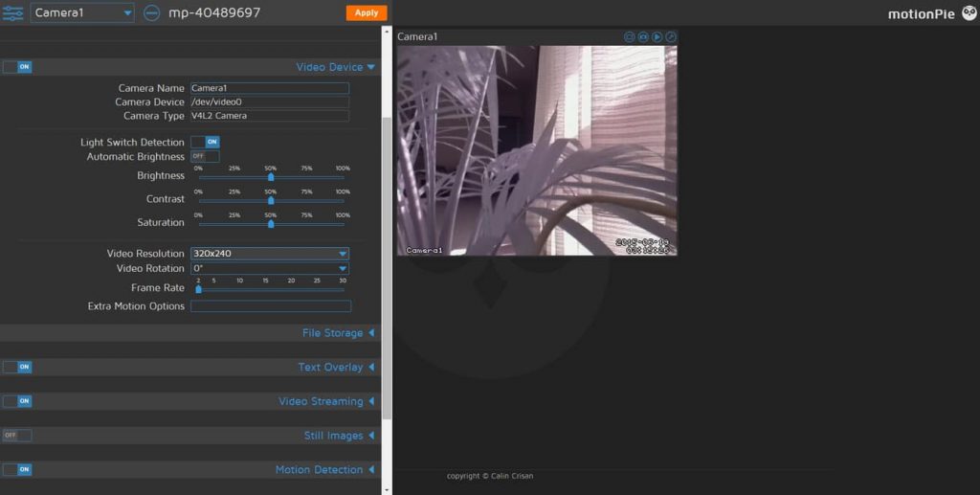
Task: Open Camera1 full-screen view icon
Action: pyautogui.click(x=630, y=37)
